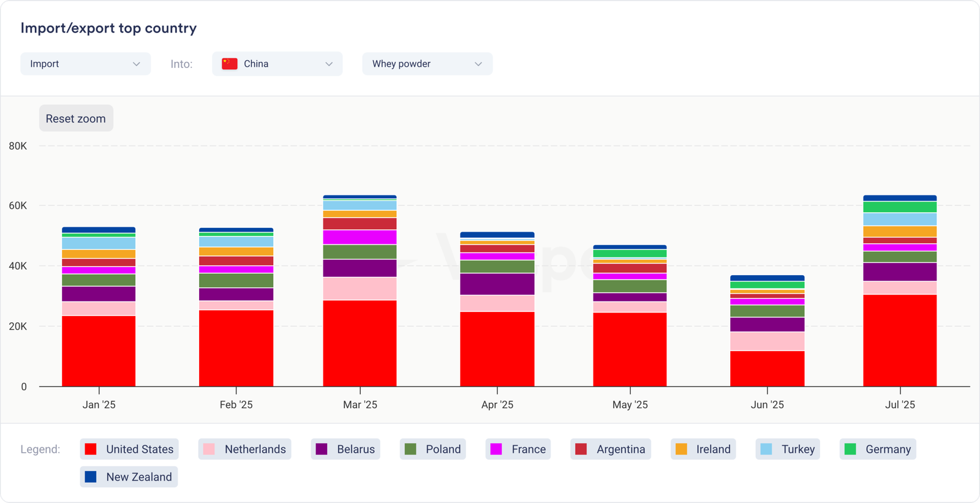Click the Argentina legend color square
Viewport: 980px width, 503px height.
(x=581, y=449)
